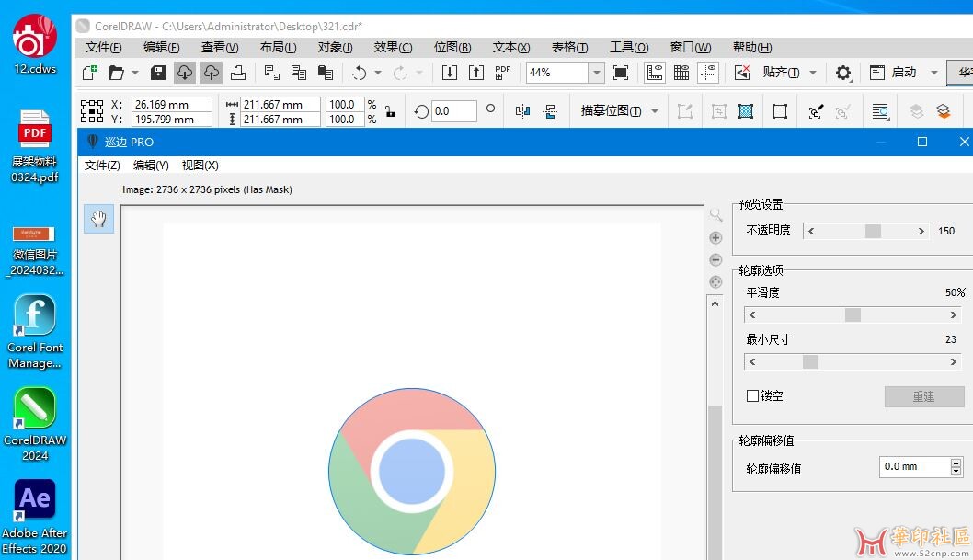973x560 pixels.
Task: Toggle the show grid button
Action: 681,73
